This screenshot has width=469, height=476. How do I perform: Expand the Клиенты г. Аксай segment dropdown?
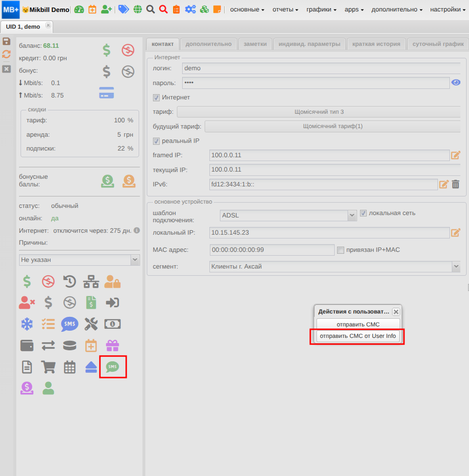456,267
